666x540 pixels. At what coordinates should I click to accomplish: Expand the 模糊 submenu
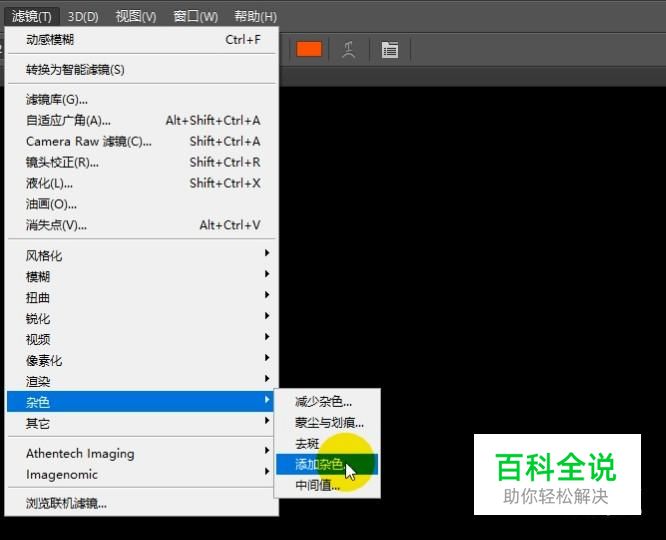(x=143, y=277)
